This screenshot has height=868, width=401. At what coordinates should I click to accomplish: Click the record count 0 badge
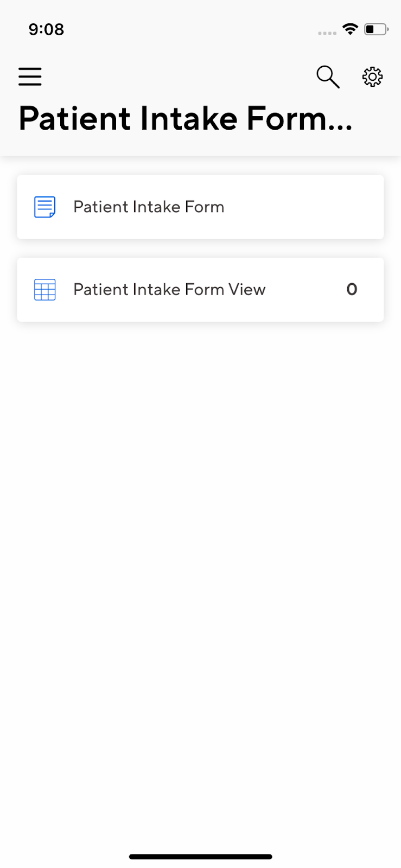coord(352,290)
